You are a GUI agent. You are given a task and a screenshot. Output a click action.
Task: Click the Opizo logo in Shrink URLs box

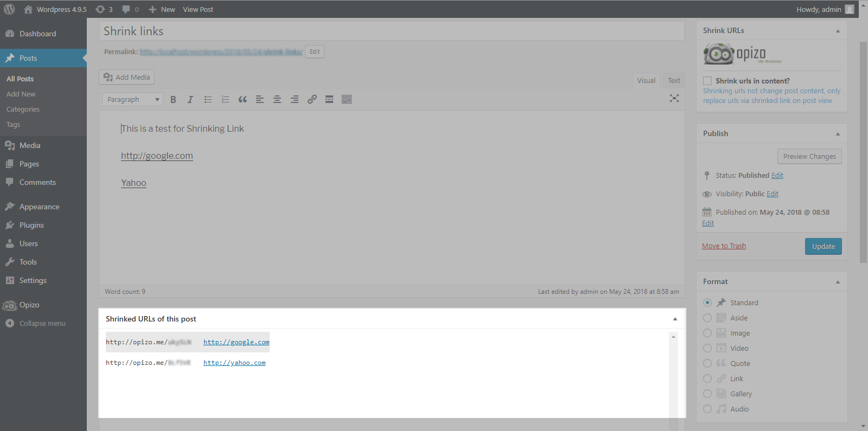(x=743, y=54)
